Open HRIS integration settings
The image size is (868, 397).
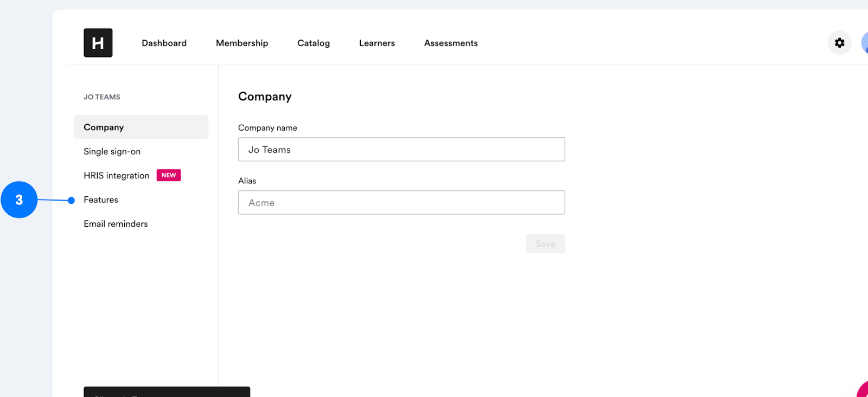point(117,175)
